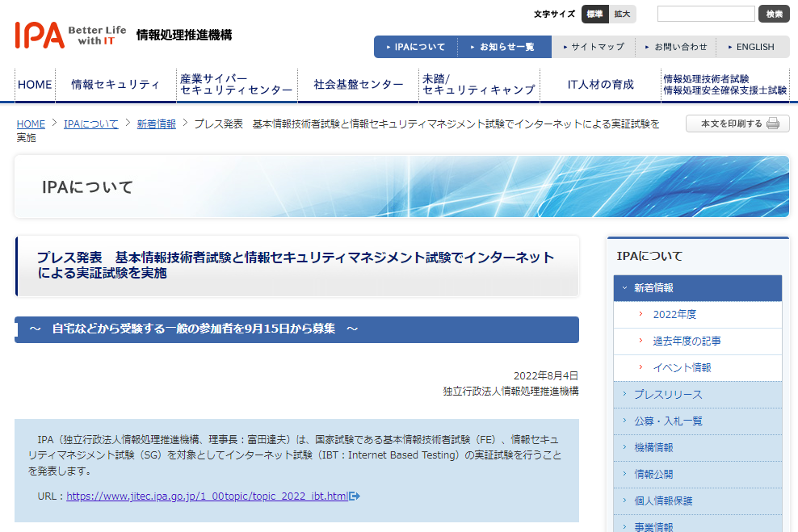This screenshot has height=532, width=798.
Task: Click the printer icon to print this page
Action: [775, 124]
